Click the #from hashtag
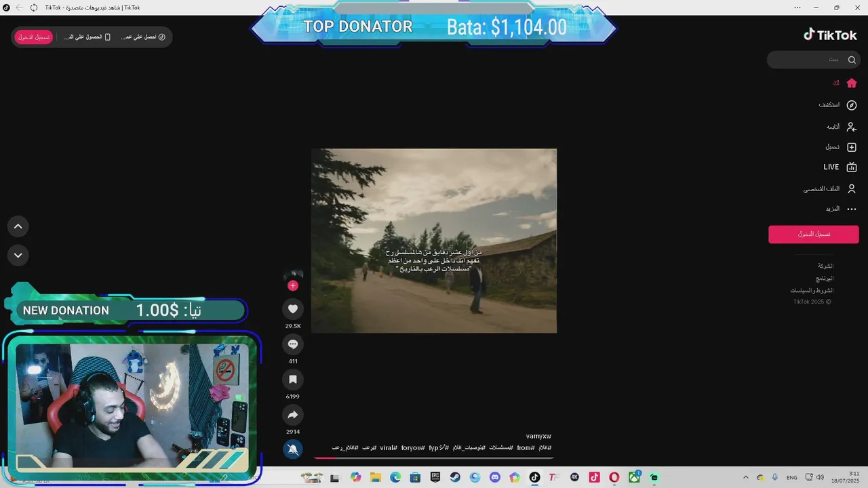868x488 pixels. click(x=526, y=448)
